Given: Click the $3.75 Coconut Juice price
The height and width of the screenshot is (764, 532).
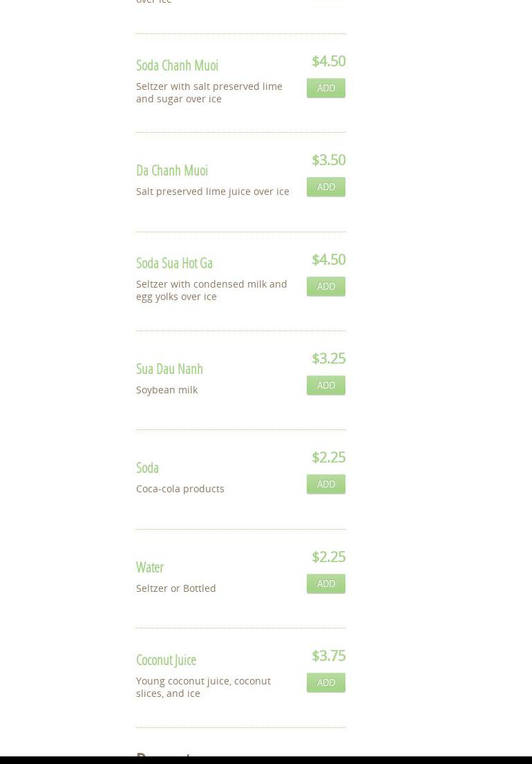Looking at the screenshot, I should click(x=328, y=655).
